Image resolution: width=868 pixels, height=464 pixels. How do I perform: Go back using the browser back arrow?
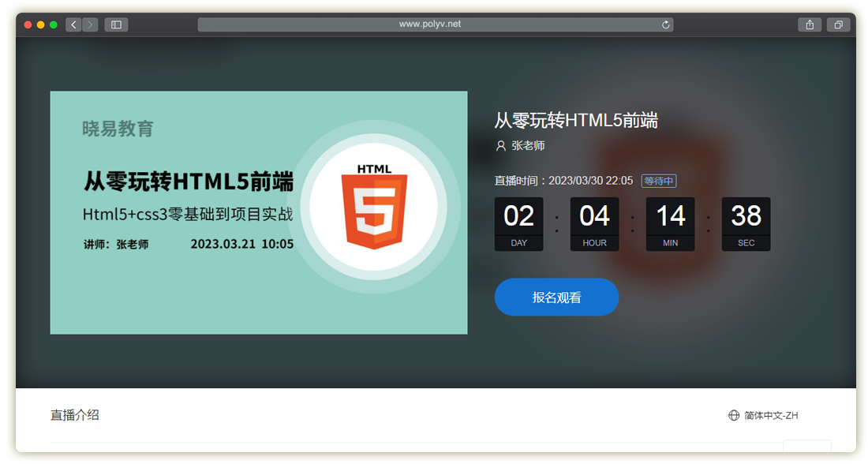(x=73, y=24)
